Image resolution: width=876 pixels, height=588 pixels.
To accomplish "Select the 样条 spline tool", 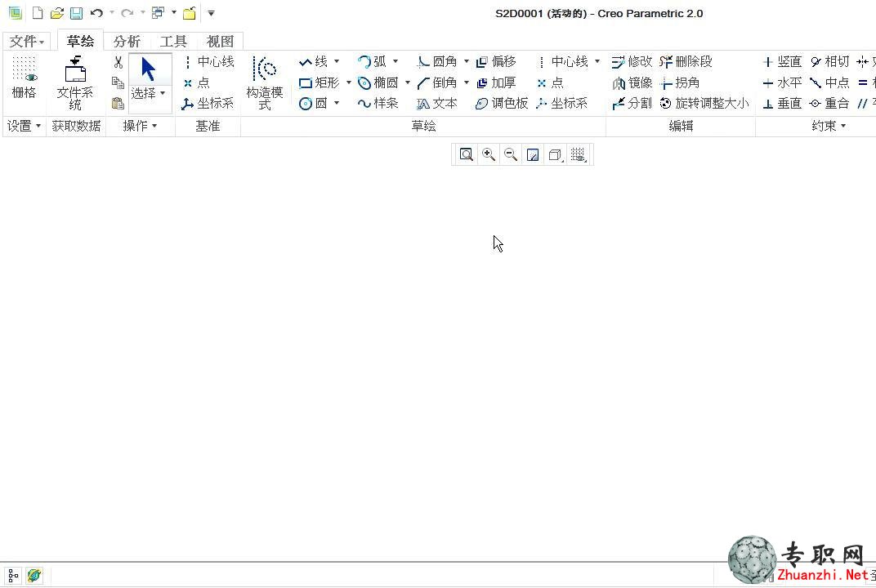I will [378, 103].
